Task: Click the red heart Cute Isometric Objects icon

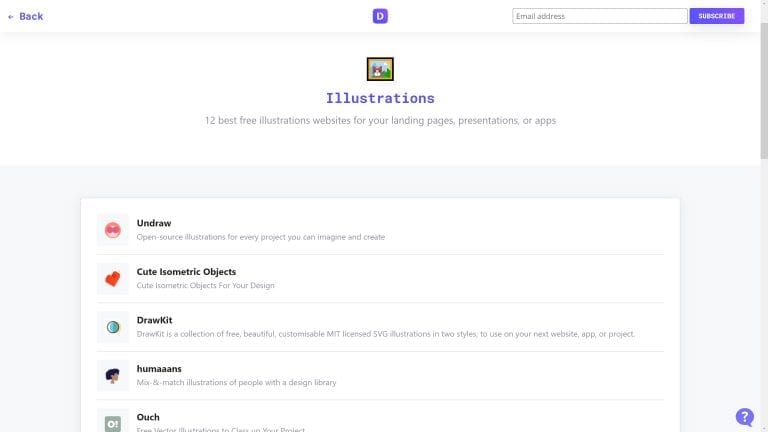Action: [113, 278]
